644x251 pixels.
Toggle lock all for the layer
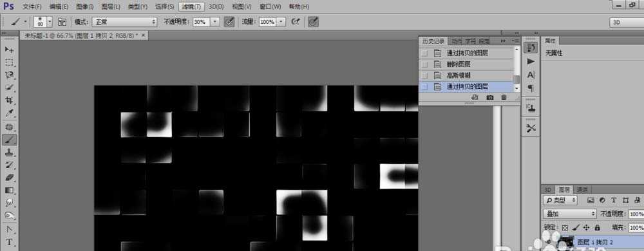coord(597,227)
